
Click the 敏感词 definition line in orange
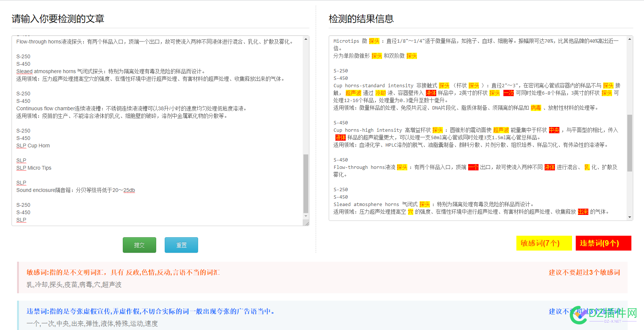(123, 272)
